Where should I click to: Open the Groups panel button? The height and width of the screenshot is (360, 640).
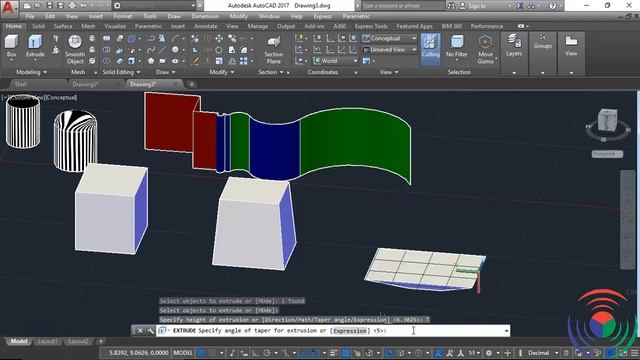pos(542,42)
